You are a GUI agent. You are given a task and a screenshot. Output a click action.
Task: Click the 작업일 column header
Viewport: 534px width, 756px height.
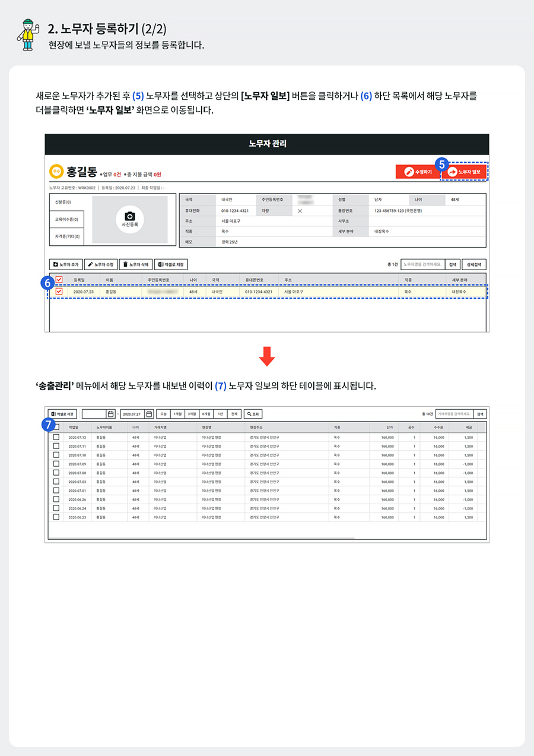click(74, 427)
